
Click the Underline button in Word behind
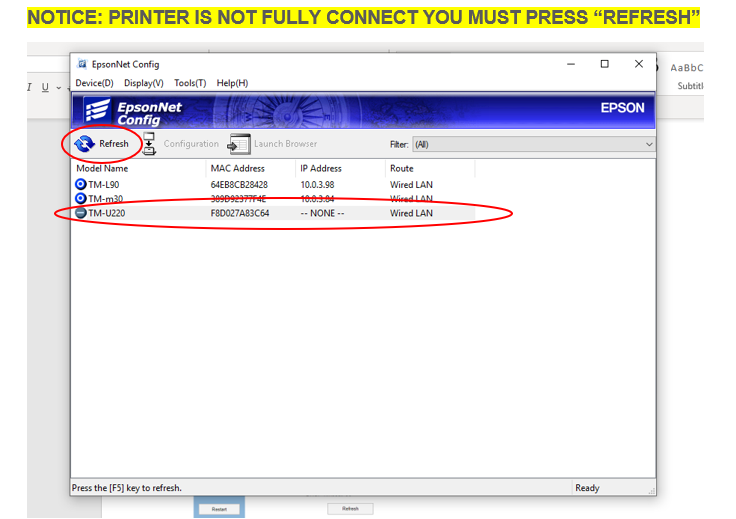click(x=45, y=87)
